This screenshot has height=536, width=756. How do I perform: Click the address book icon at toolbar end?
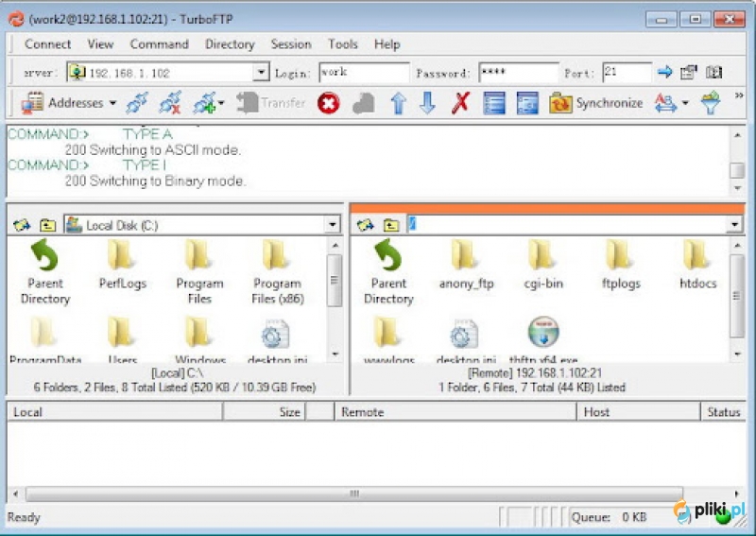[714, 73]
